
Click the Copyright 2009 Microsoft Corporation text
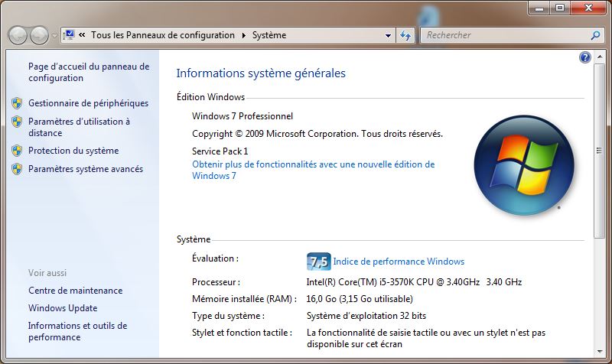317,134
